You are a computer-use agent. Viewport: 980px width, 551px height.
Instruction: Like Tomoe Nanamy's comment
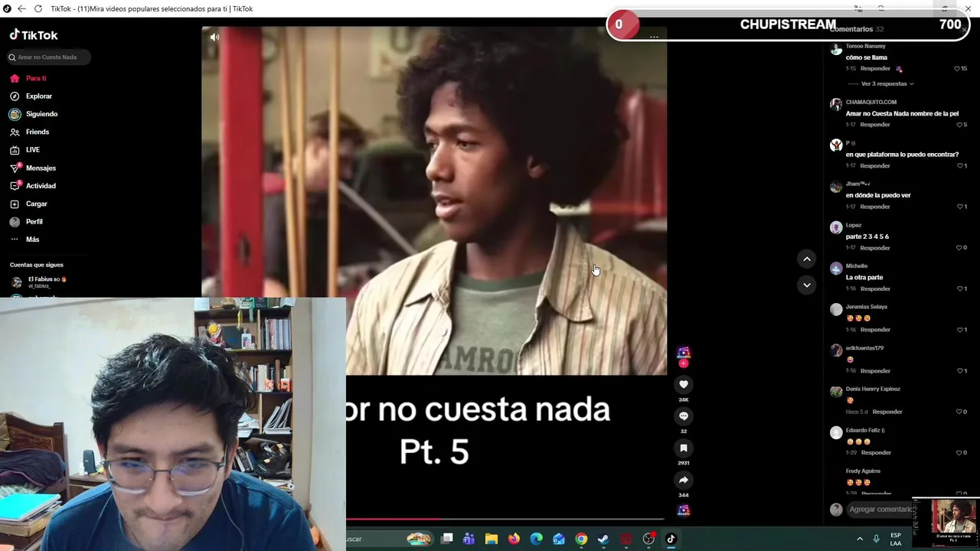957,69
